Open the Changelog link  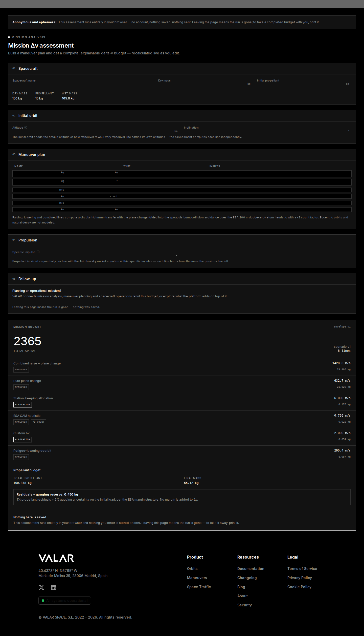(247, 578)
